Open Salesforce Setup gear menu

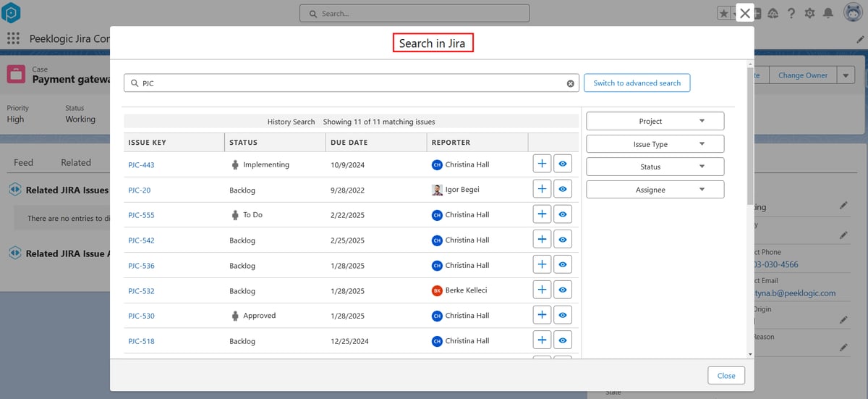tap(810, 13)
